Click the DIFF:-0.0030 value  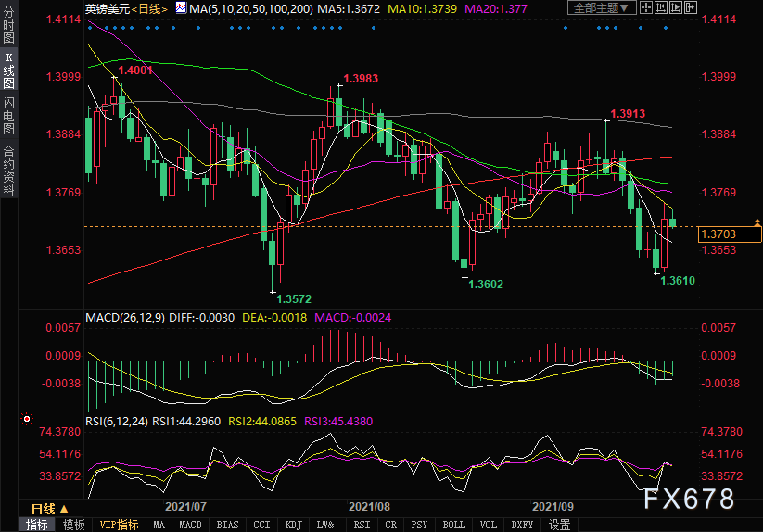click(201, 318)
